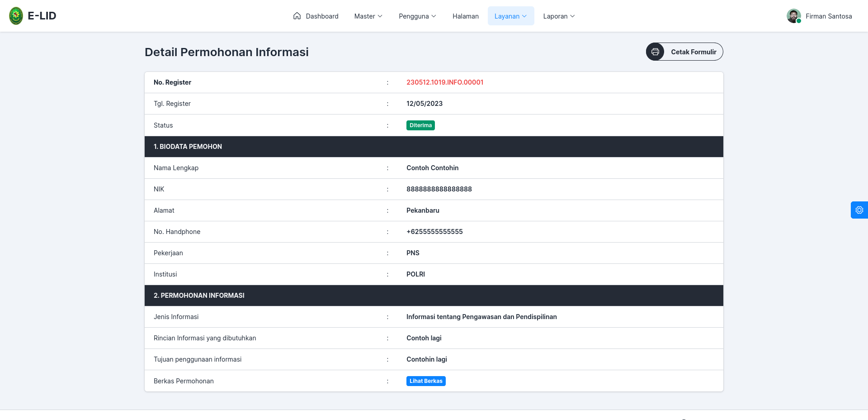Click the E-LID logo emblem
The width and height of the screenshot is (868, 420).
click(x=16, y=16)
